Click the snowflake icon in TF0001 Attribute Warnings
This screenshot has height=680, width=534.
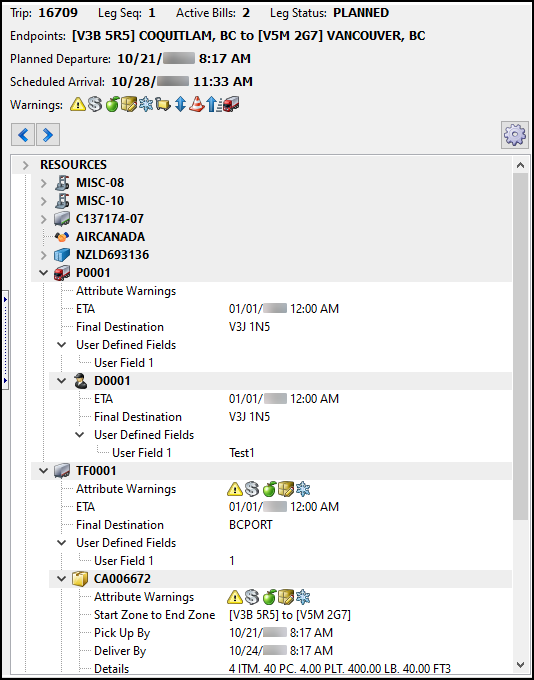(303, 489)
